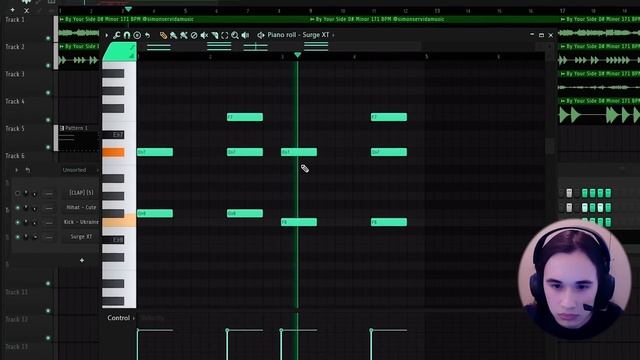Select the Kick - Ukraine channel button
Screen dimensions: 640x360
pos(81,222)
